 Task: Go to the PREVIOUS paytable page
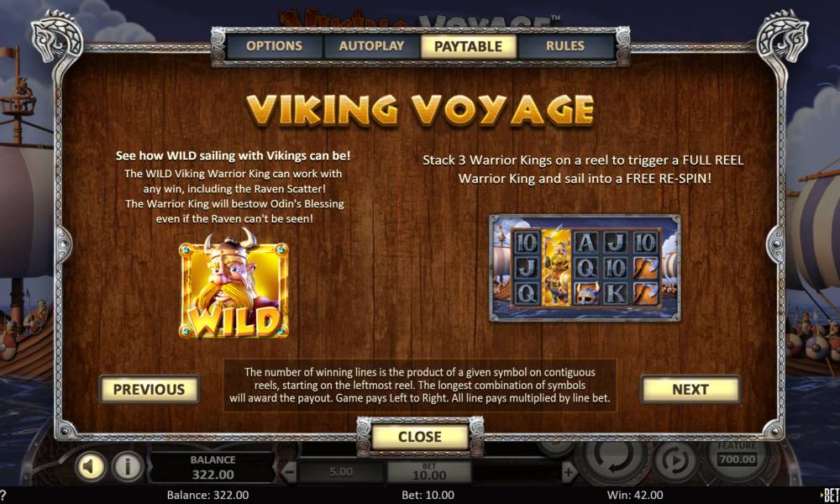(x=149, y=390)
